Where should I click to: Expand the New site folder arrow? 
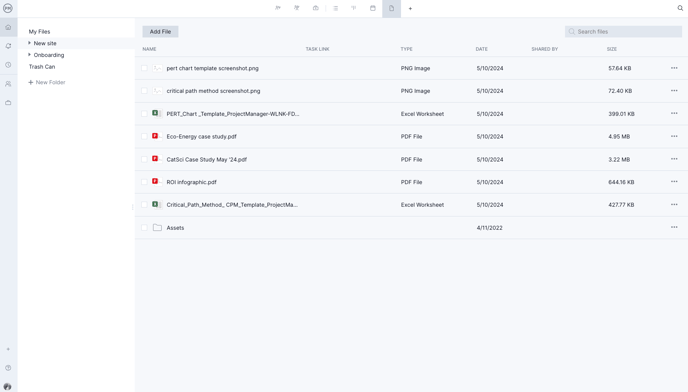pos(29,43)
